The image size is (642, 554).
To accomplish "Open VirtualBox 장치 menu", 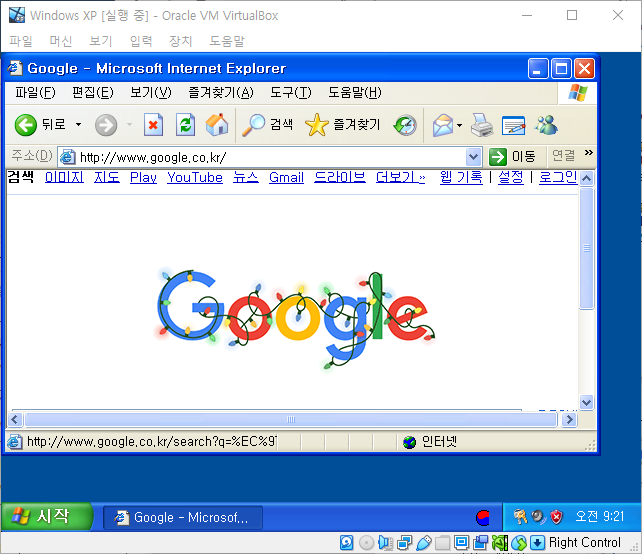I will [181, 41].
